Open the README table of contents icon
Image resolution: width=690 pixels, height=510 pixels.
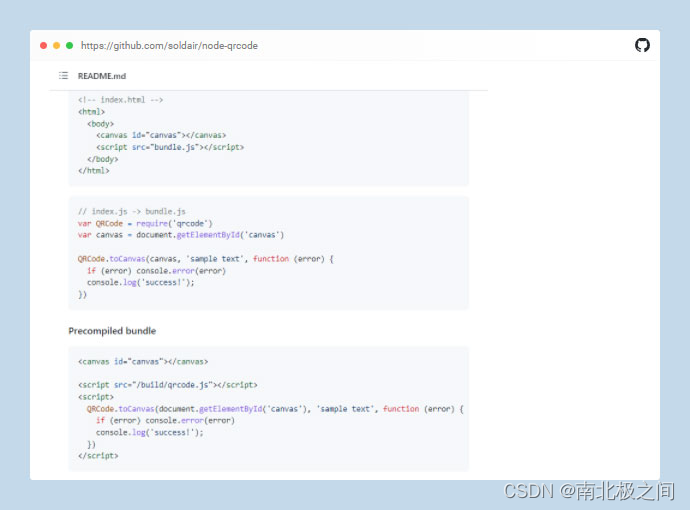[63, 76]
